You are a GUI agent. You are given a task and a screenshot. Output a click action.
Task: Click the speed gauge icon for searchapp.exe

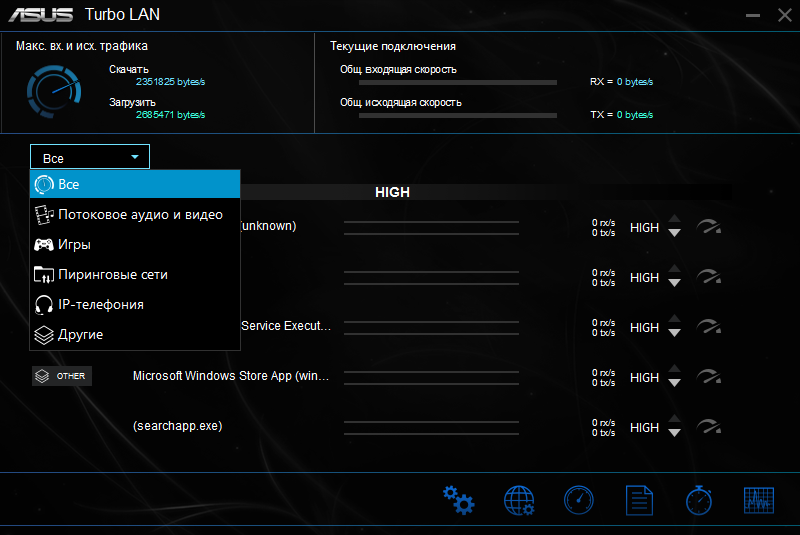[709, 427]
